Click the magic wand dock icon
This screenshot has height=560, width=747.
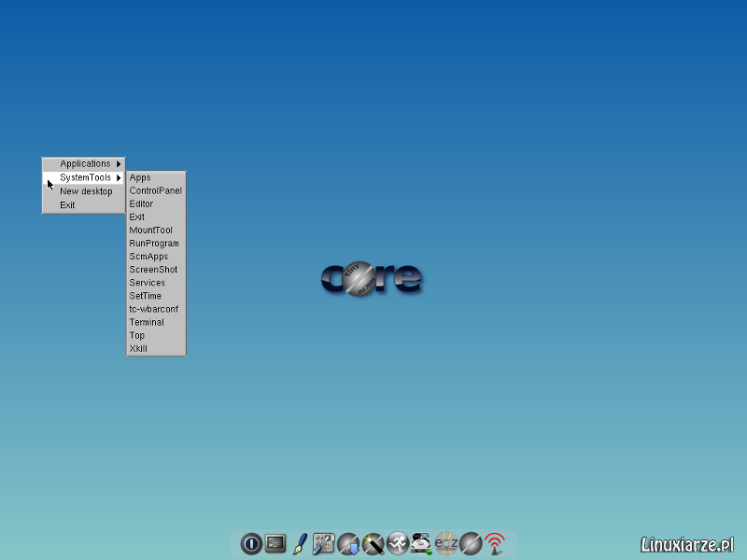click(x=373, y=543)
